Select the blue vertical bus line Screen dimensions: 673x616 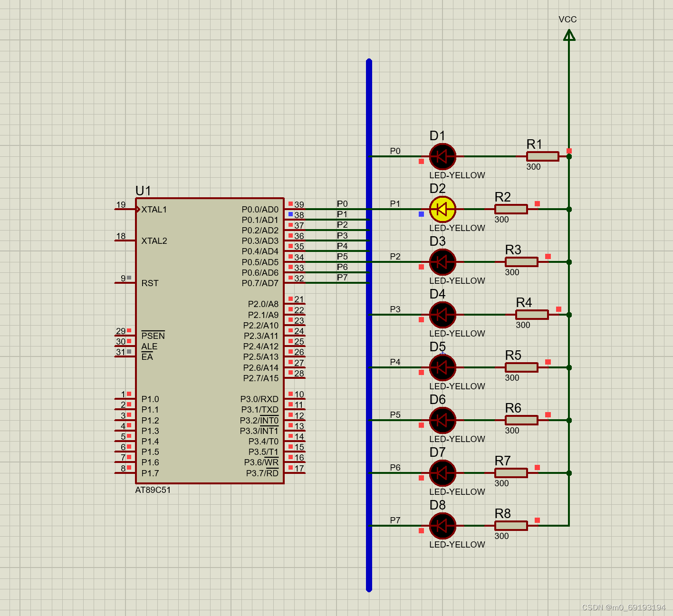click(x=369, y=326)
